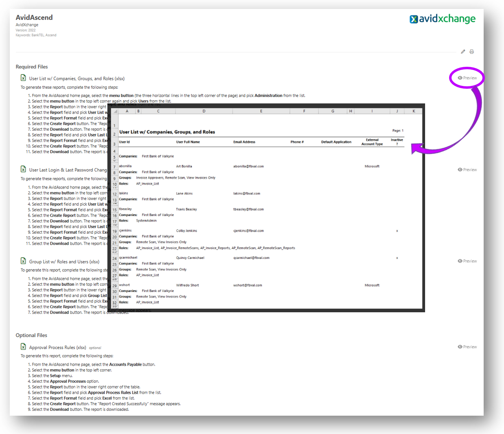Click the printer icon
The width and height of the screenshot is (504, 434).
point(472,52)
